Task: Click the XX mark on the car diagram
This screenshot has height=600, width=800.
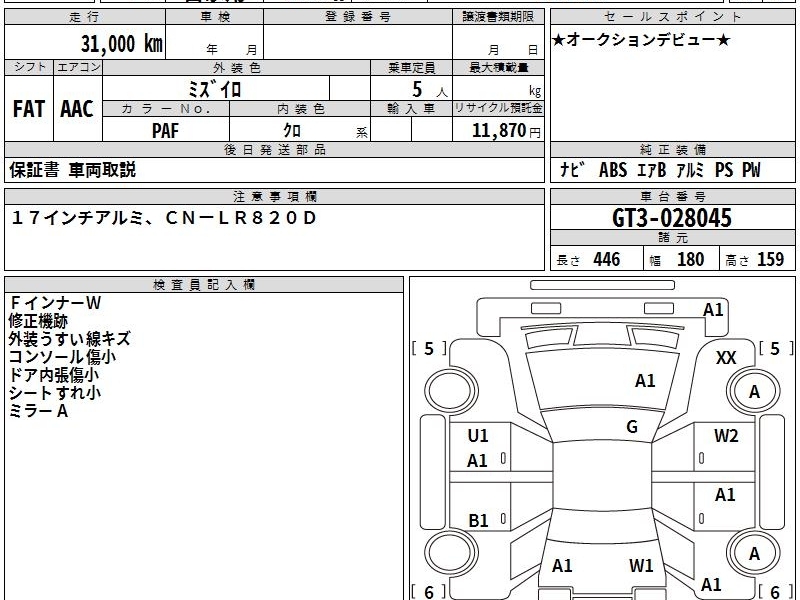Action: tap(726, 358)
